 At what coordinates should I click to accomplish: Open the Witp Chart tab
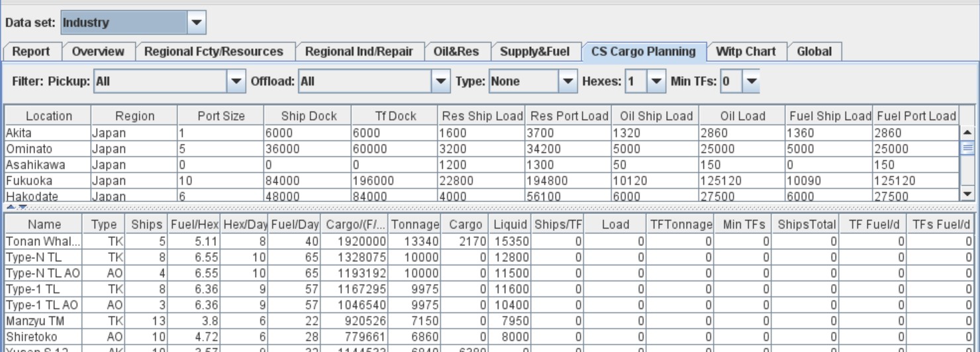point(746,52)
